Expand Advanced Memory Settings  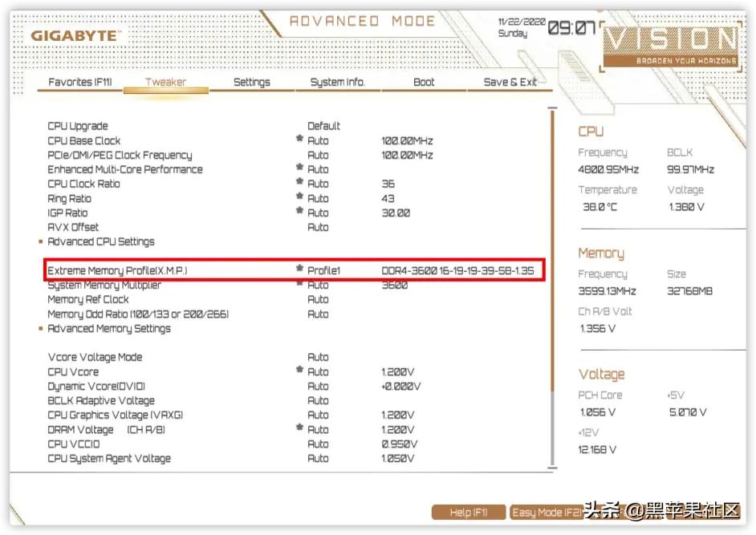[x=109, y=328]
